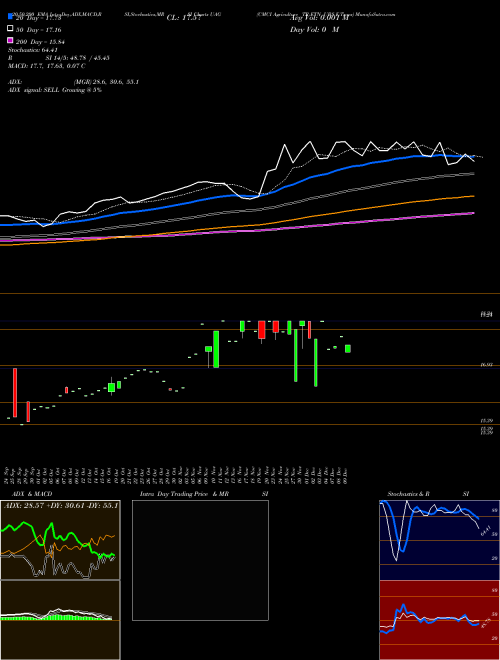This screenshot has height=660, width=500.
Task: Click the tall green candlestick dated 10 Nov
Action: pos(216,349)
